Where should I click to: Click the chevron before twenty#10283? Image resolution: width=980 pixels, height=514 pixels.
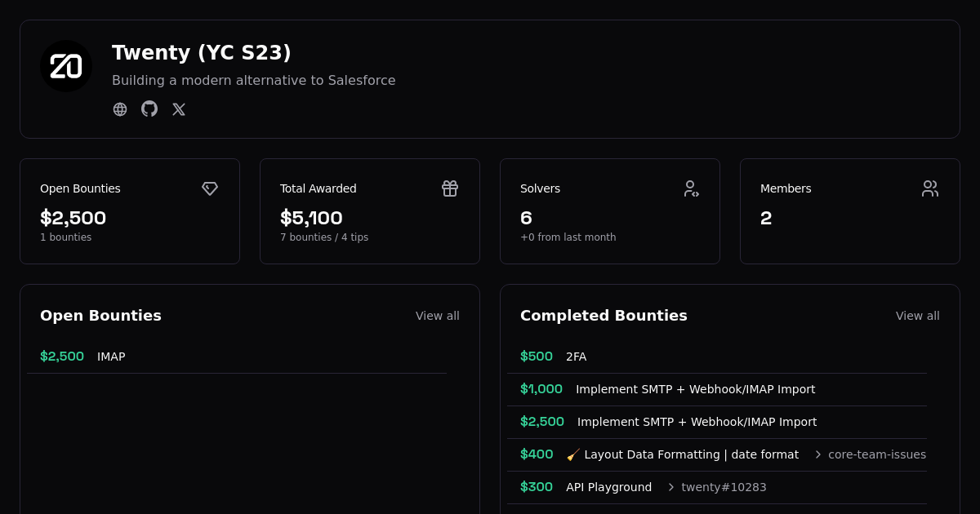click(671, 487)
